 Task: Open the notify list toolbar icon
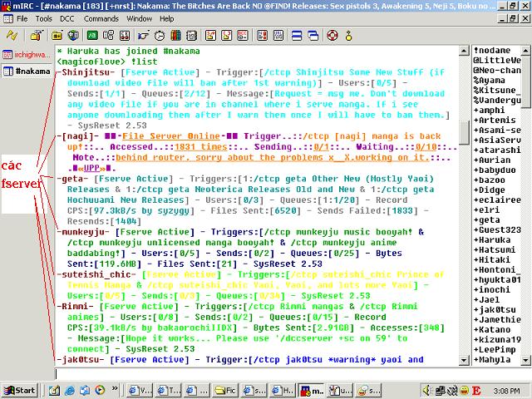pyautogui.click(x=263, y=35)
